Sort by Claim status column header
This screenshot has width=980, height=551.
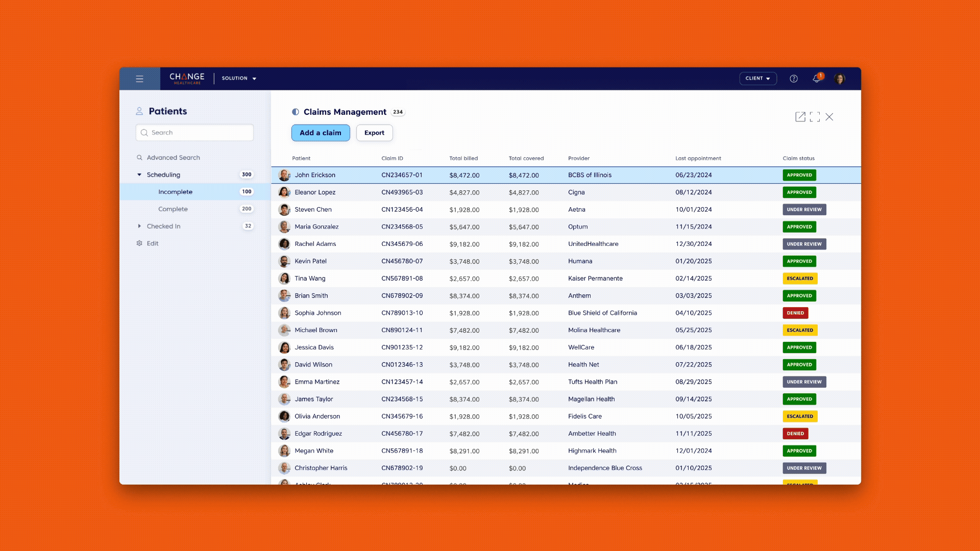tap(798, 158)
